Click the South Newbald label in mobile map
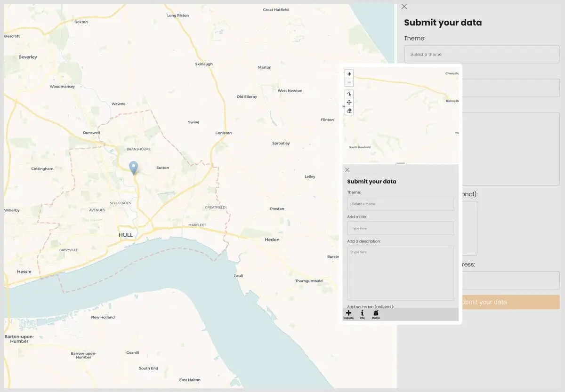 [360, 147]
